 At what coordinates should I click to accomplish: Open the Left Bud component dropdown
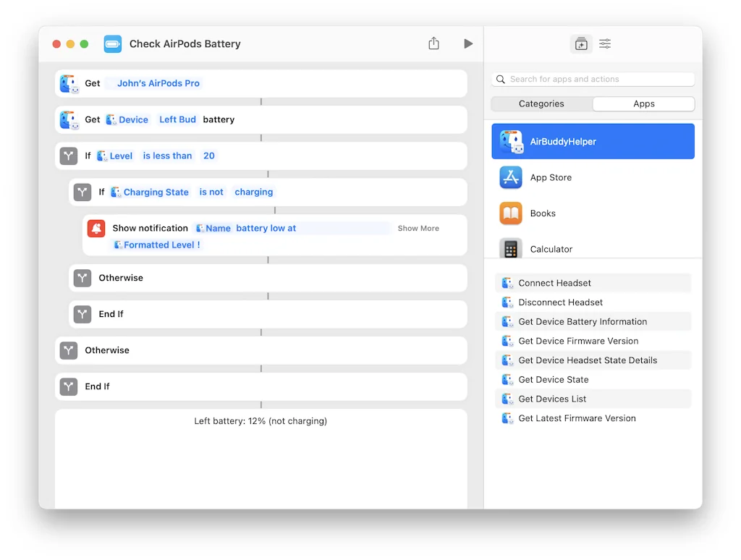click(x=177, y=119)
